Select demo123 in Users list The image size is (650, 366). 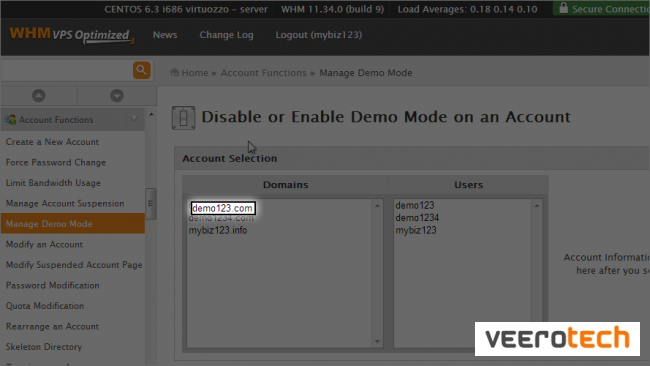tap(415, 206)
